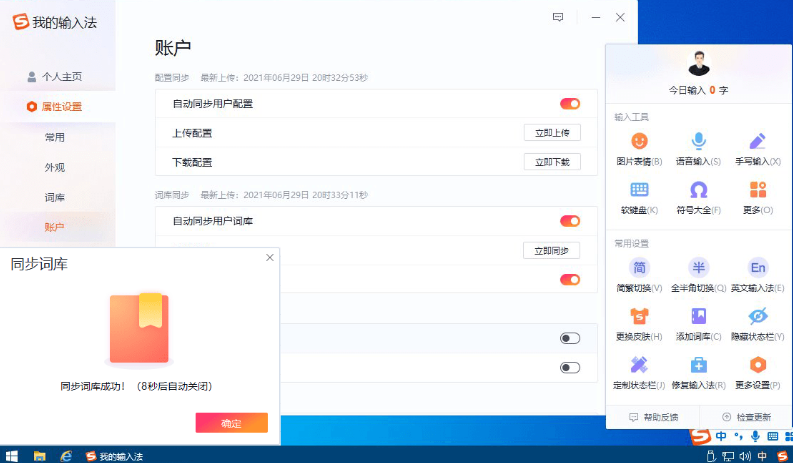Click Sogou logo on floating status bar
This screenshot has height=463, width=793.
pyautogui.click(x=700, y=436)
